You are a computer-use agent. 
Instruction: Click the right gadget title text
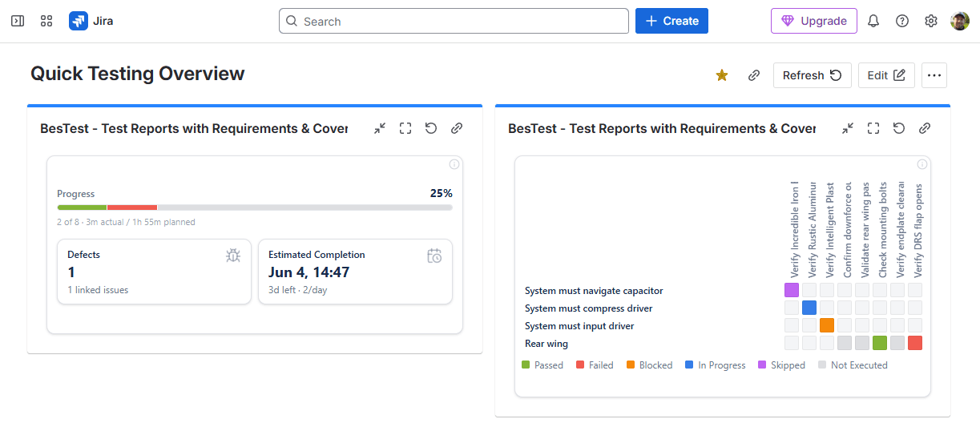662,128
